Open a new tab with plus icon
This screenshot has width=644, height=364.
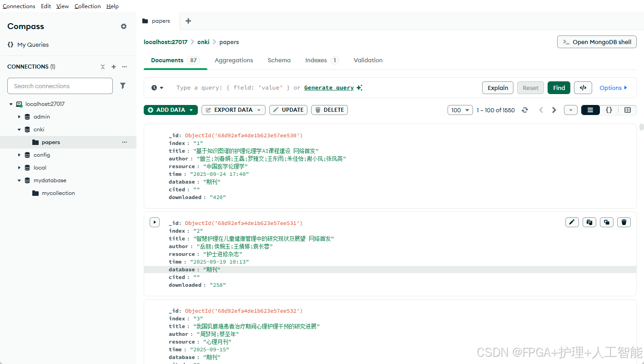click(x=188, y=21)
